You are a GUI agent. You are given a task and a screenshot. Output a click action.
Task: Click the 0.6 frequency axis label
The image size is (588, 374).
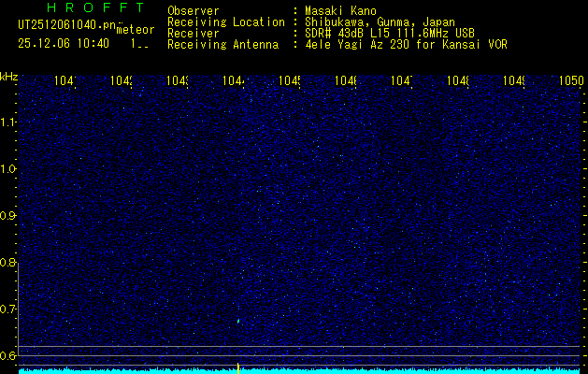pyautogui.click(x=8, y=355)
